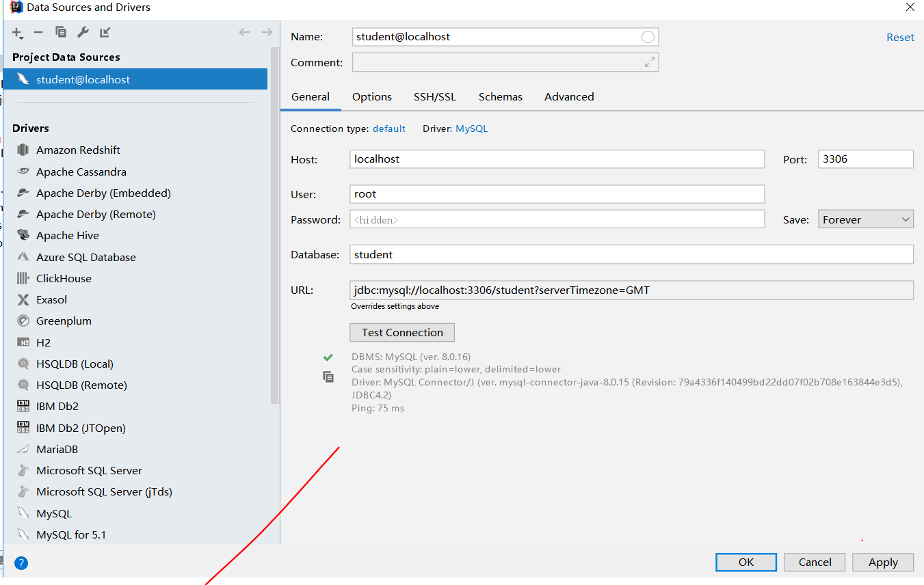This screenshot has height=585, width=924.
Task: Duplicate the data source via copy icon
Action: 60,31
